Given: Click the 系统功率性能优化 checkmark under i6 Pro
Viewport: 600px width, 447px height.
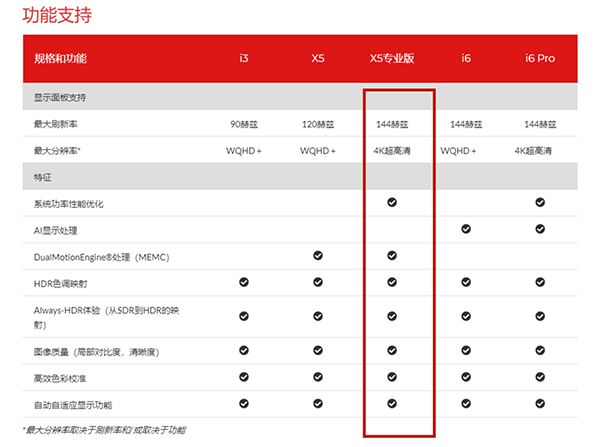Looking at the screenshot, I should coord(540,203).
